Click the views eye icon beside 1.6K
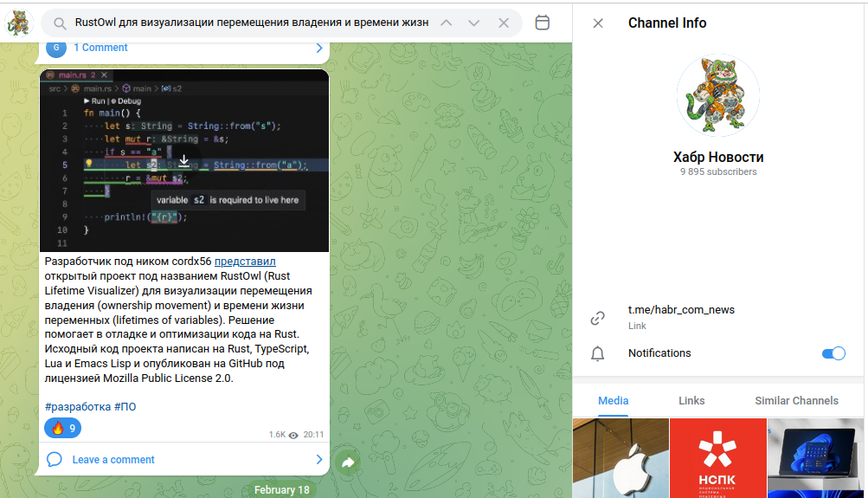The image size is (868, 498). click(293, 435)
